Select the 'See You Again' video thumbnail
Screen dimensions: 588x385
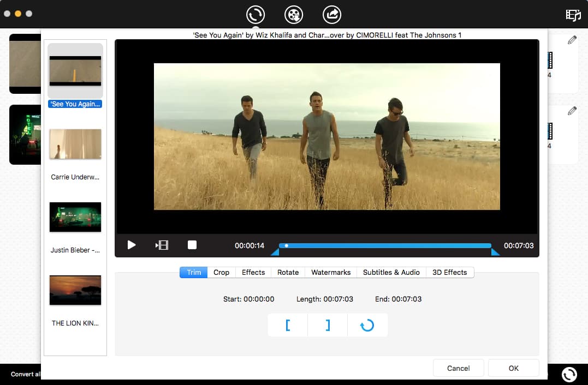[75, 71]
